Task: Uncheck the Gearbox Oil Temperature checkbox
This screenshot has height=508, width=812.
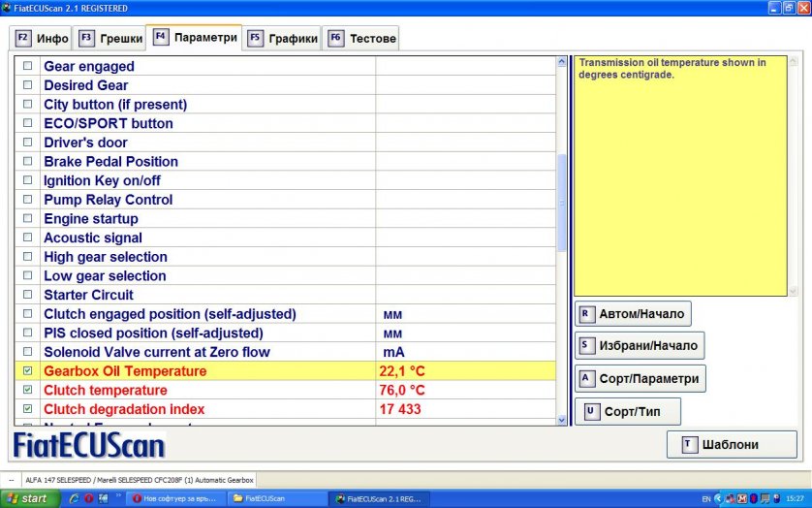Action: (27, 371)
